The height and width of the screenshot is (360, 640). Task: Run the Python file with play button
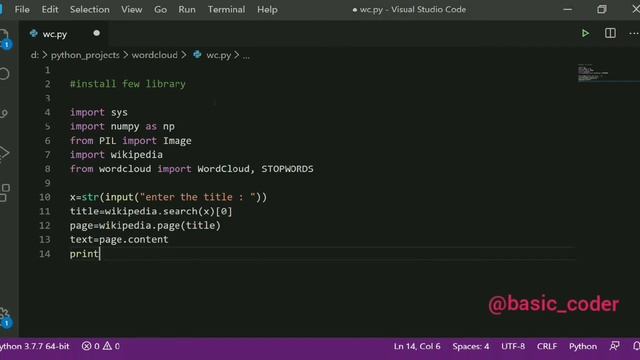click(585, 33)
